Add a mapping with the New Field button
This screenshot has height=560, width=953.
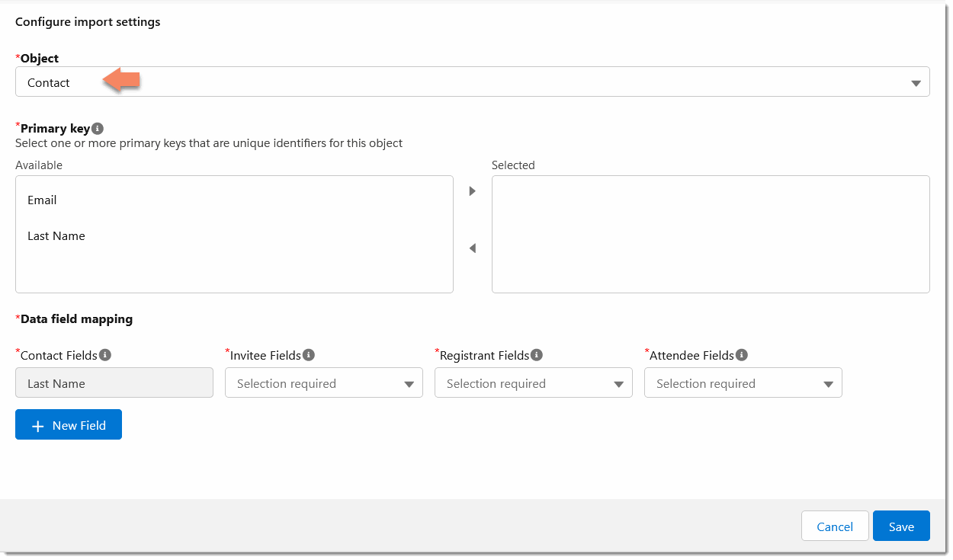[x=69, y=424]
